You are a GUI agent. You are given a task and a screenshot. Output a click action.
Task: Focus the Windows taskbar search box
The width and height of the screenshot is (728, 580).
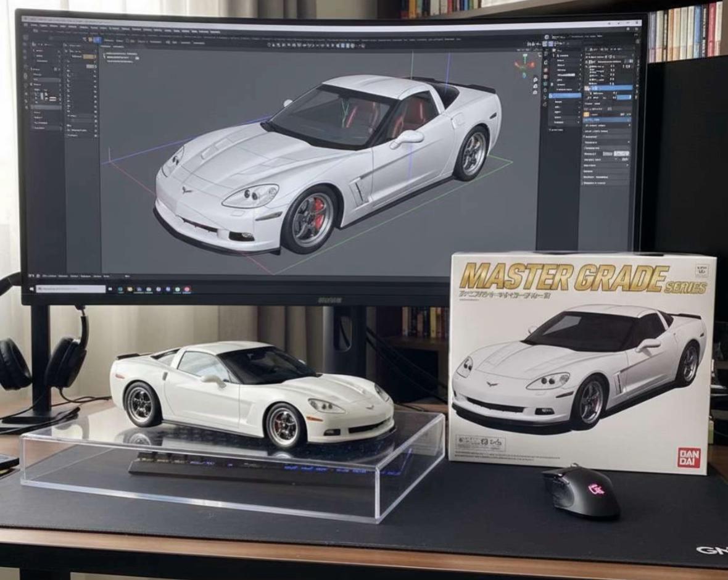pyautogui.click(x=70, y=289)
